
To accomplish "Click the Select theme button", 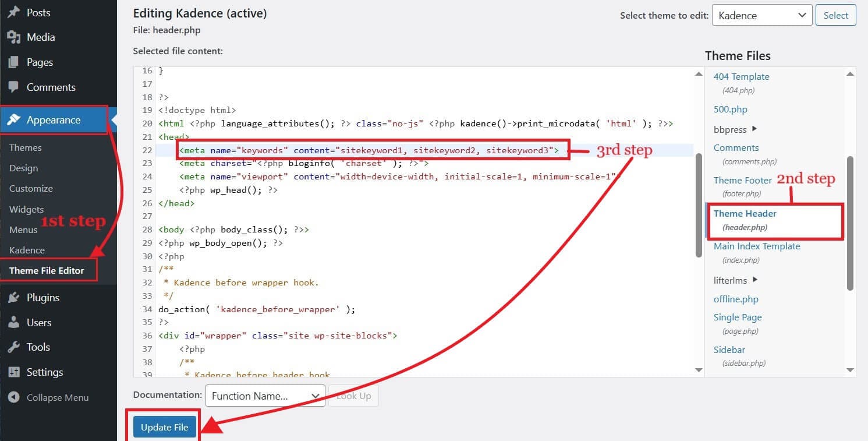I will tap(836, 16).
